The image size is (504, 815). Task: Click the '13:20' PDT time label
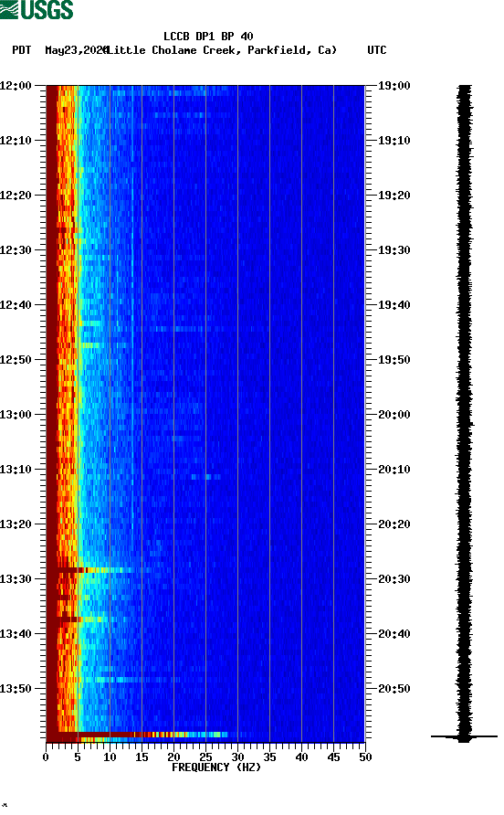[16, 524]
